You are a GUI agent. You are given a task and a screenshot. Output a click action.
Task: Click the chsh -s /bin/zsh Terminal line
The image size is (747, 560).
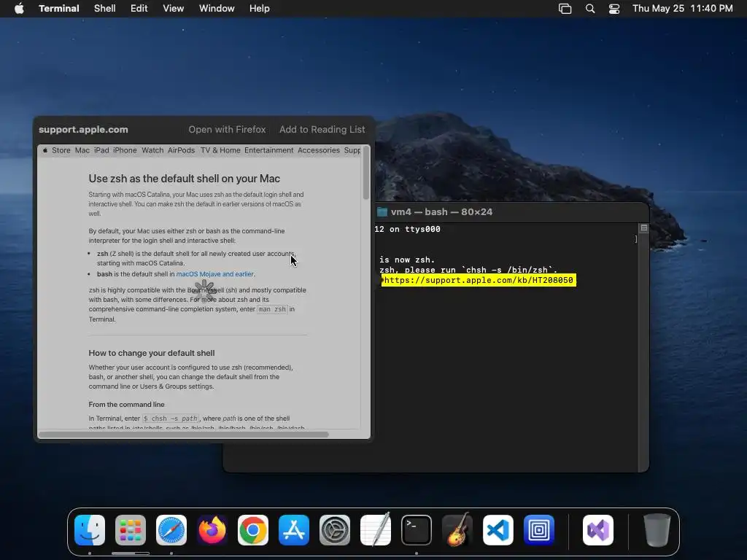468,270
